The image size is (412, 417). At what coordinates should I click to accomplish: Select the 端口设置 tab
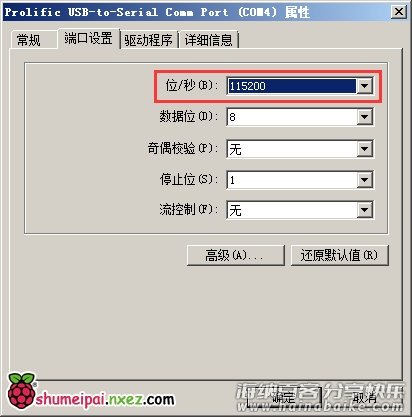point(89,39)
